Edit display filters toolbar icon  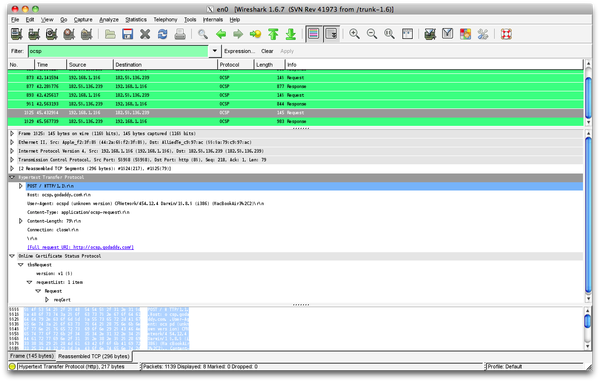pyautogui.click(x=448, y=34)
